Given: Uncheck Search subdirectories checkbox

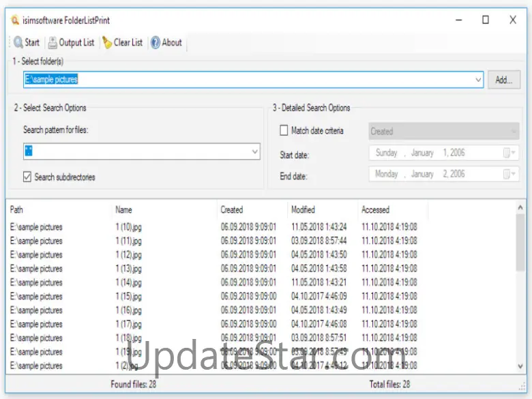Looking at the screenshot, I should (27, 177).
